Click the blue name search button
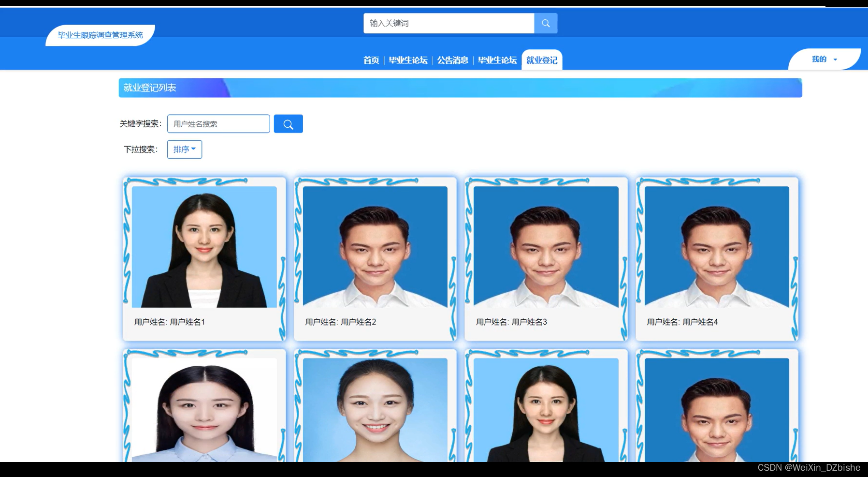 click(288, 124)
